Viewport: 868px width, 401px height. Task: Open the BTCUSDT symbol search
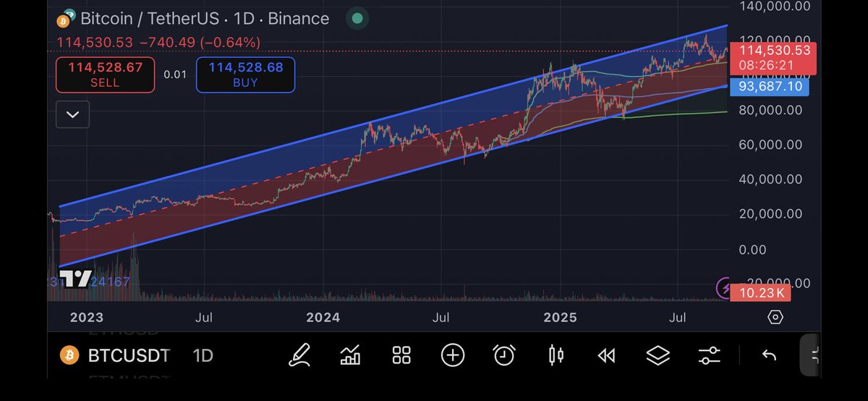pos(129,355)
